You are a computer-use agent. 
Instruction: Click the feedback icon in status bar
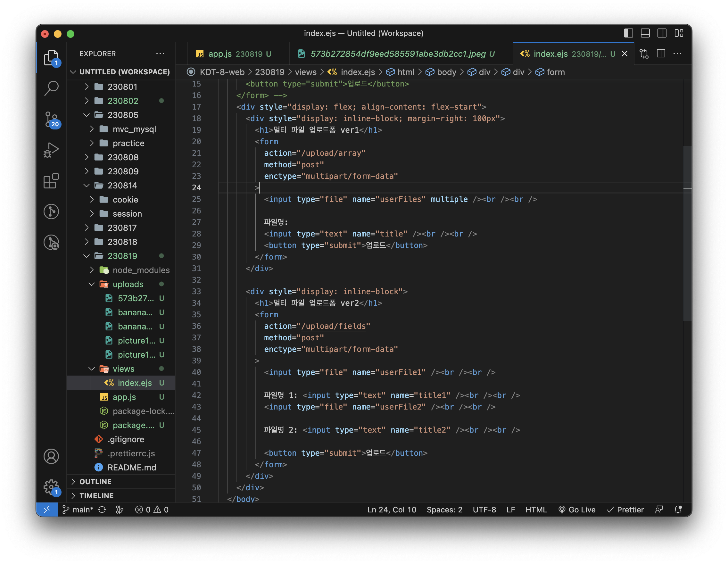(659, 509)
